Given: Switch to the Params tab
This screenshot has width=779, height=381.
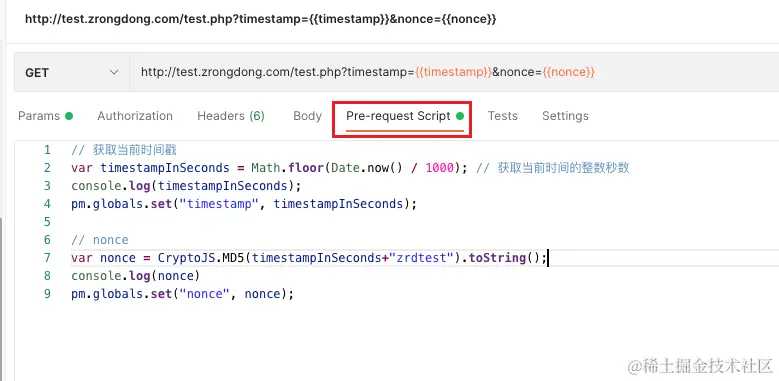Looking at the screenshot, I should [46, 116].
